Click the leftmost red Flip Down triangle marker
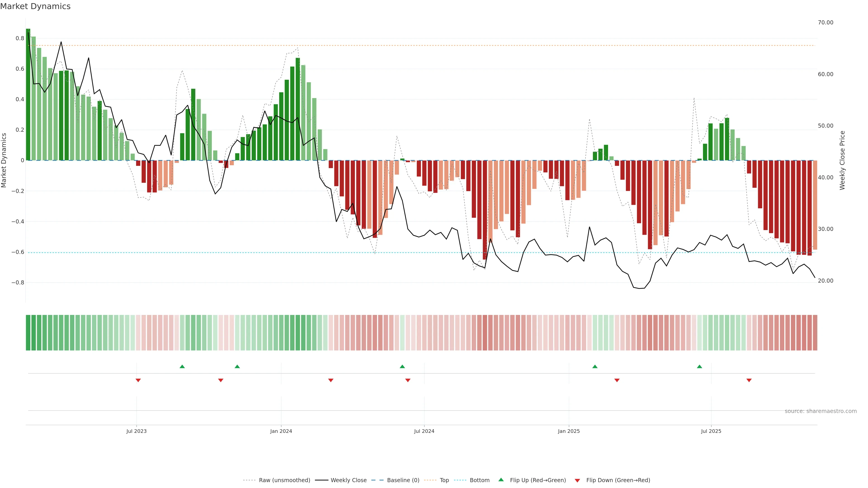The height and width of the screenshot is (488, 868). pyautogui.click(x=138, y=380)
